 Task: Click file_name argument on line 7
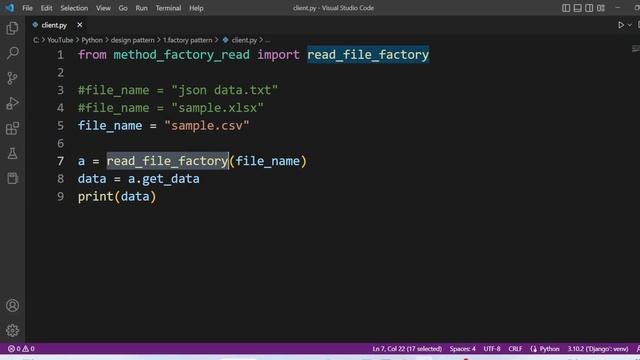(267, 161)
